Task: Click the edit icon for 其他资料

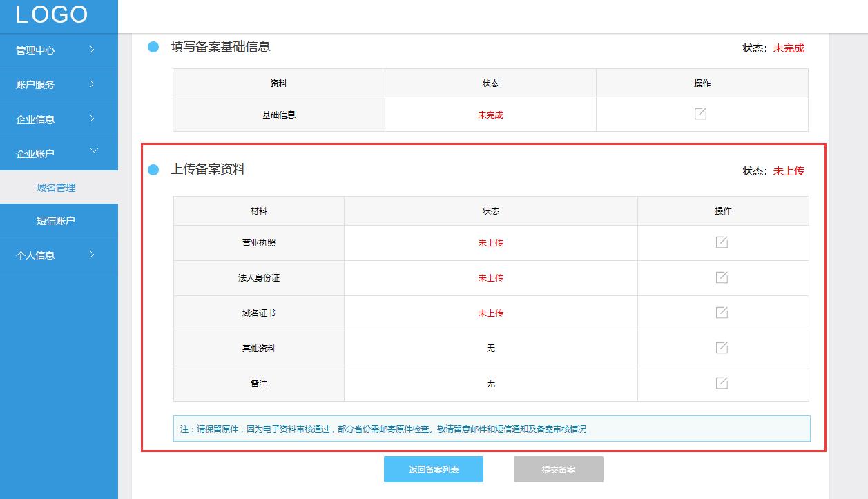Action: click(721, 348)
